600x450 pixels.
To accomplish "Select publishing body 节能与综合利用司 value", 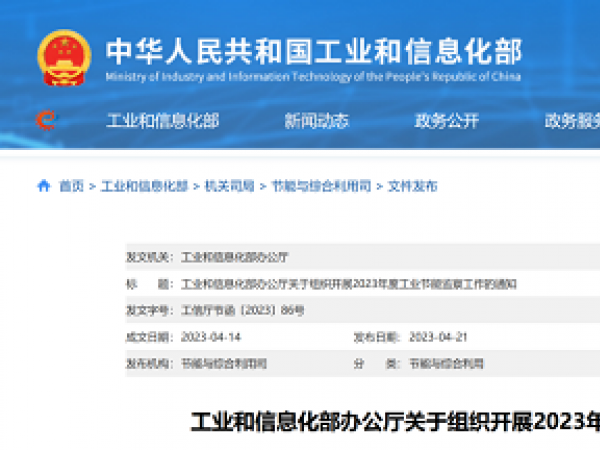I will click(x=224, y=364).
